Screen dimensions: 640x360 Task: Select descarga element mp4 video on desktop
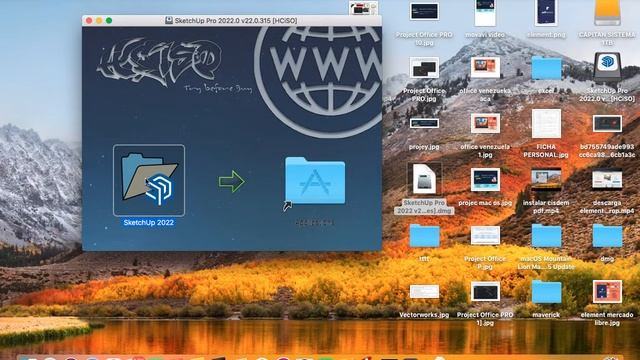pos(607,180)
